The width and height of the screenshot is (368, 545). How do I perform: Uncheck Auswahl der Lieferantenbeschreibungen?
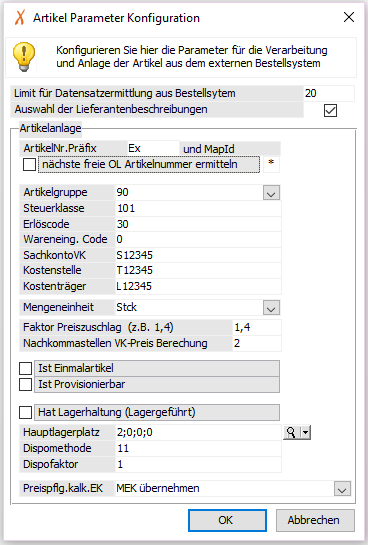tap(330, 111)
